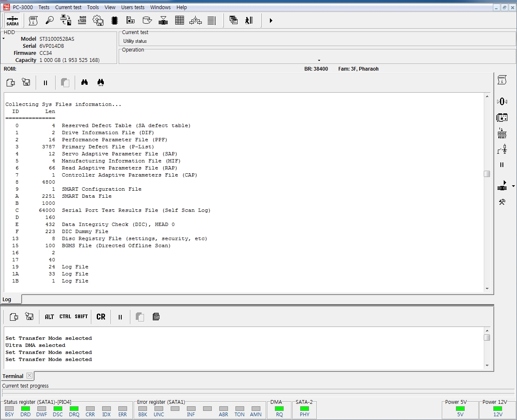Pause the terminal output
517x420 pixels.
(x=120, y=317)
